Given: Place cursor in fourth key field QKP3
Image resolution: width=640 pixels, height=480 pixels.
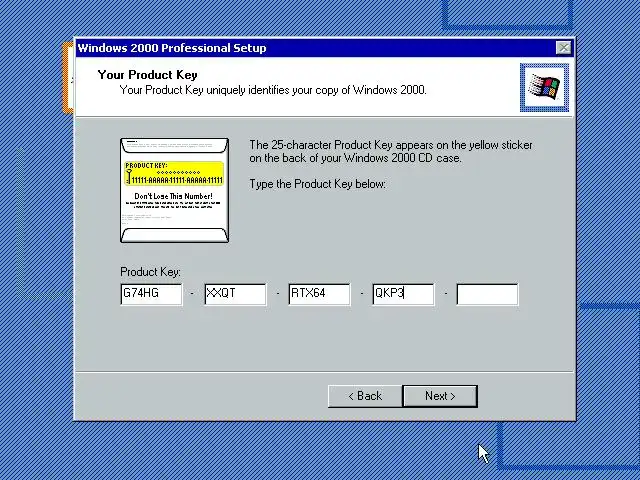Looking at the screenshot, I should tap(404, 294).
